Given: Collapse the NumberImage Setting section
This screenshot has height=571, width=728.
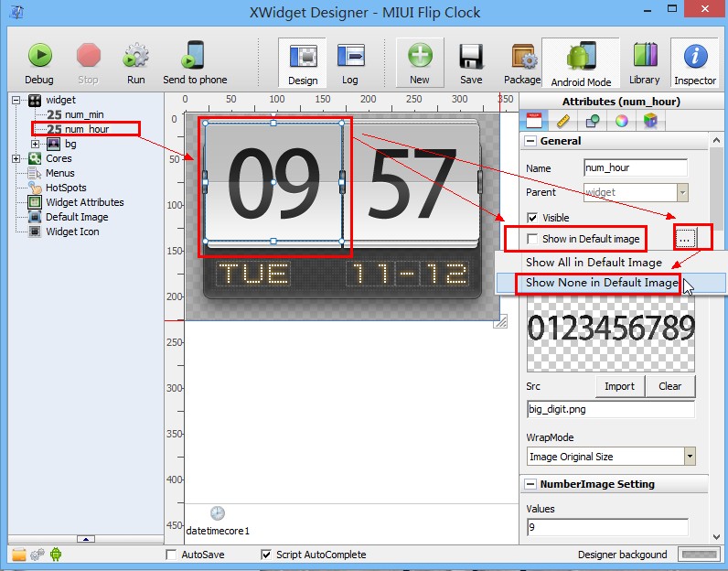Looking at the screenshot, I should pos(530,484).
